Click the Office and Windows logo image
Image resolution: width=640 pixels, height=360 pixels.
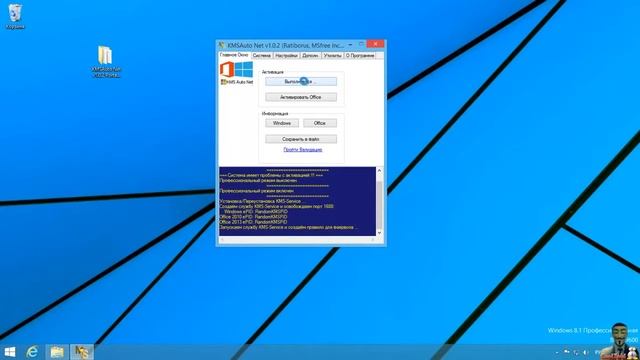236,69
